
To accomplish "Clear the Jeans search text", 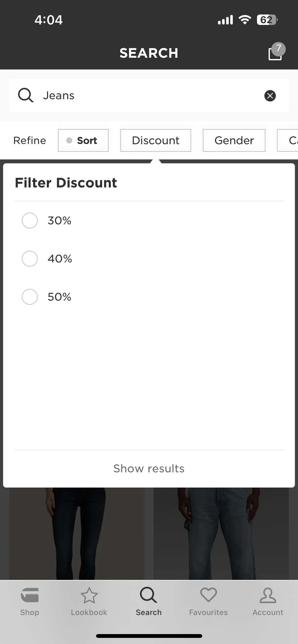I will (x=270, y=96).
